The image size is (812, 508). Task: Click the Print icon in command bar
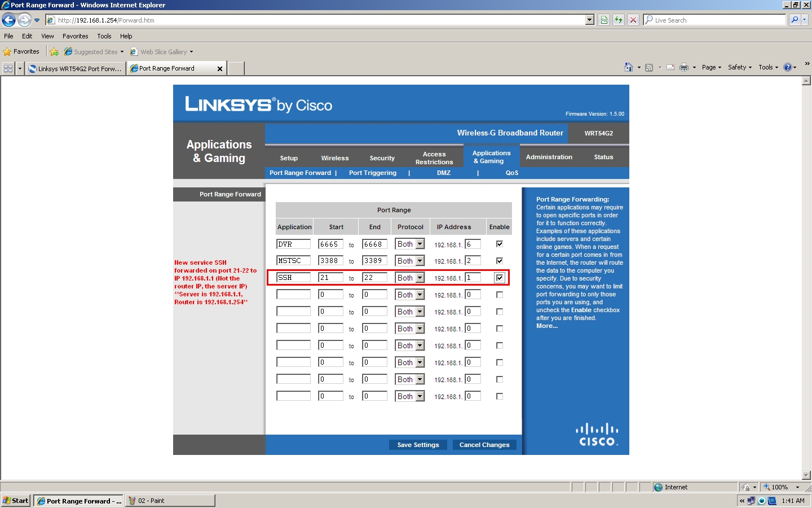coord(684,67)
